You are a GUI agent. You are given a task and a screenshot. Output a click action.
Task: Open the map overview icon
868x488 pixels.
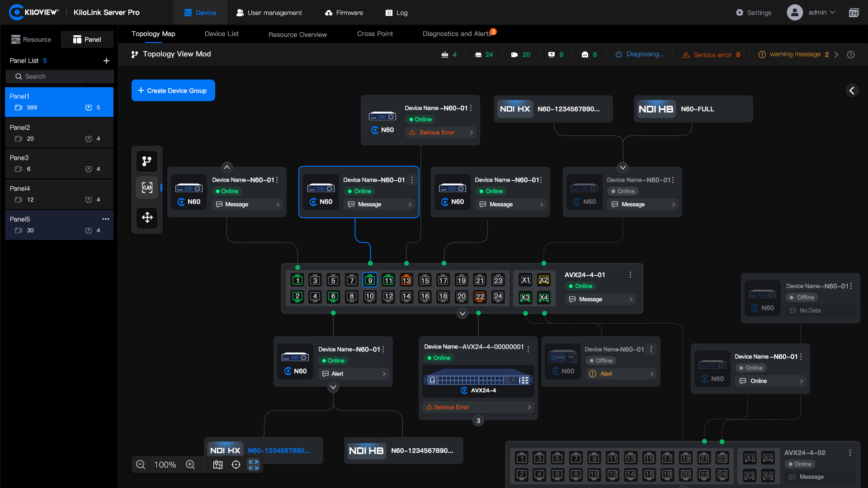coord(218,465)
